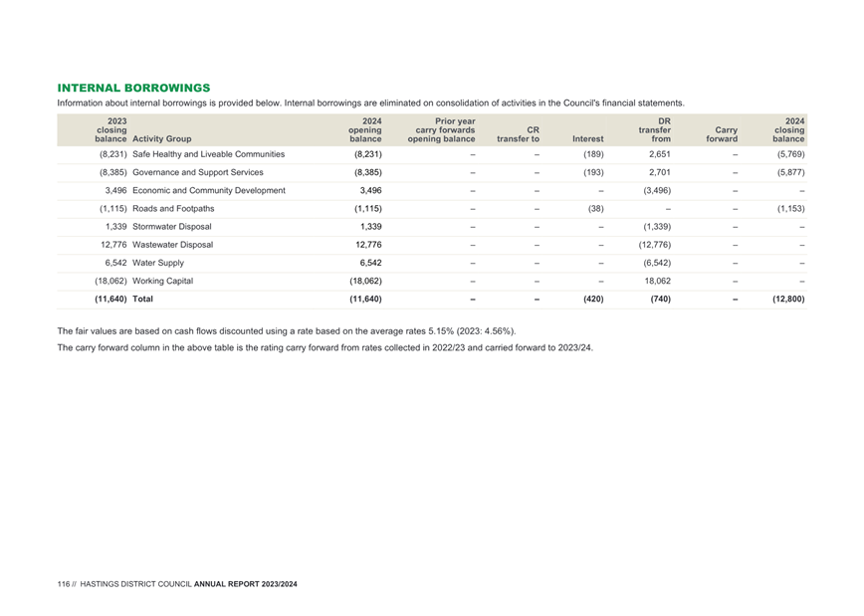The height and width of the screenshot is (616, 864).
Task: Select the 2024 closing balance header
Action: pyautogui.click(x=788, y=130)
